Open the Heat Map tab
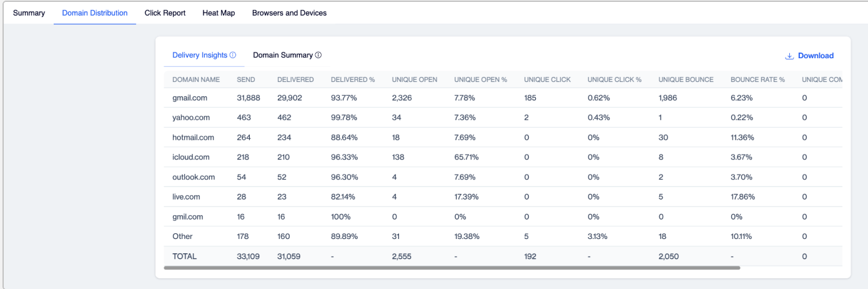The image size is (868, 289). pos(219,13)
